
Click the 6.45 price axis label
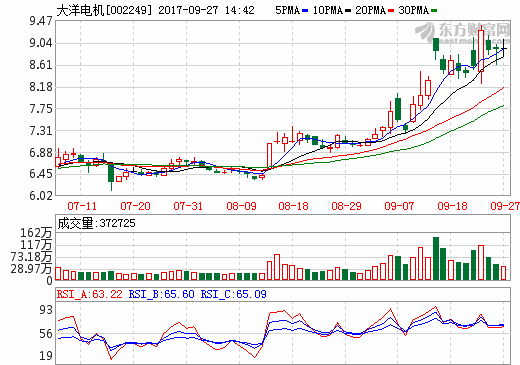[x=41, y=174]
